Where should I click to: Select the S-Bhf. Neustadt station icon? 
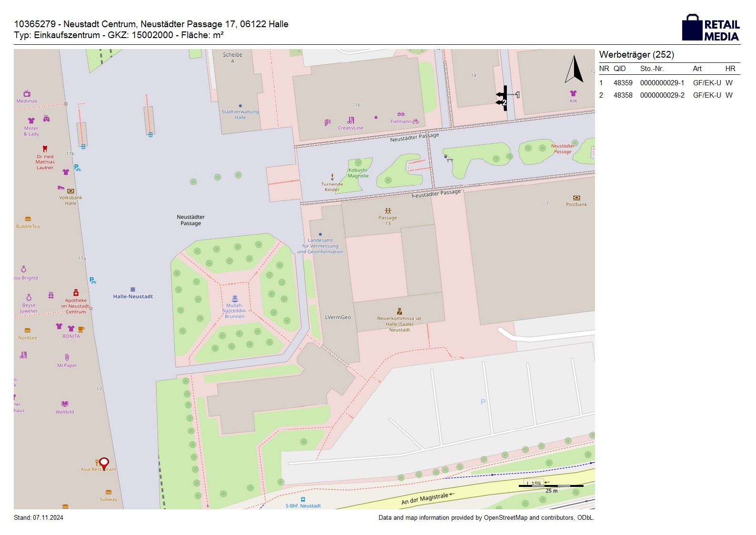[x=303, y=500]
